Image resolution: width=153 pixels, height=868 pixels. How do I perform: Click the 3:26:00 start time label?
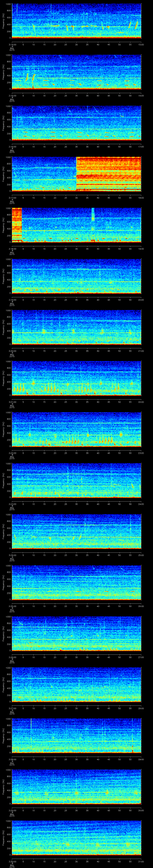[12, 657]
